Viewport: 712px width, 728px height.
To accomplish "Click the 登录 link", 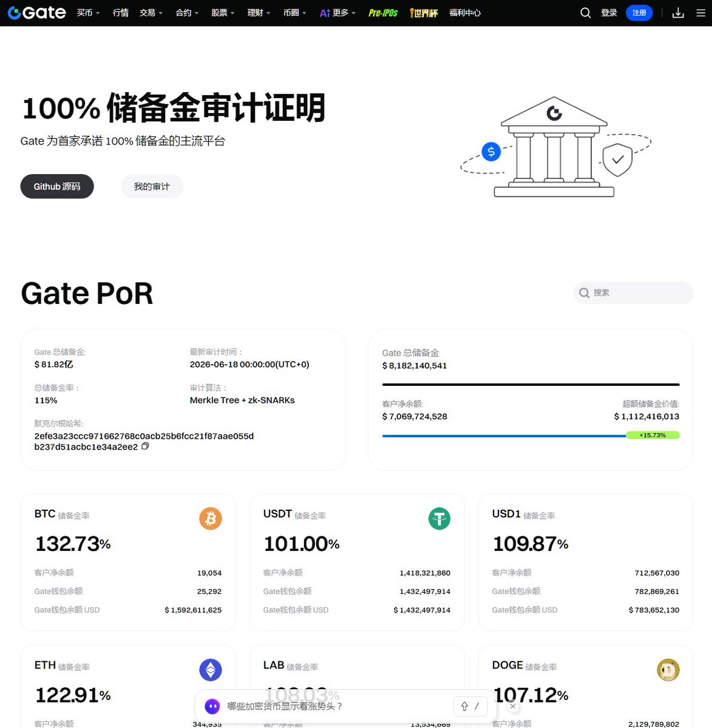I will click(609, 13).
